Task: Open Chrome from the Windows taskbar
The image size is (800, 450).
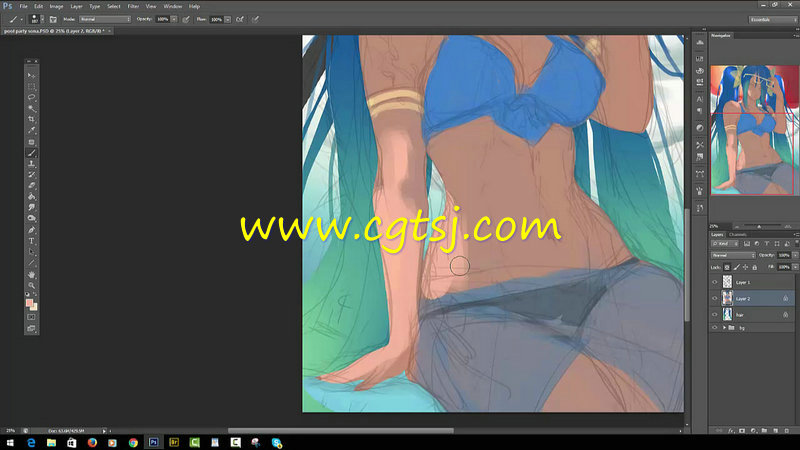Action: point(133,442)
